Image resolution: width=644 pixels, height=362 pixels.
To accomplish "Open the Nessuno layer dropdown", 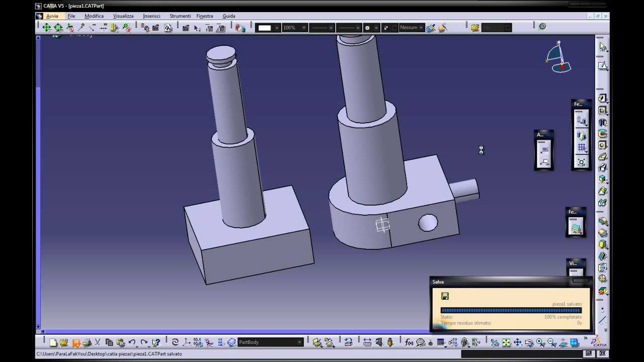I will coord(421,28).
